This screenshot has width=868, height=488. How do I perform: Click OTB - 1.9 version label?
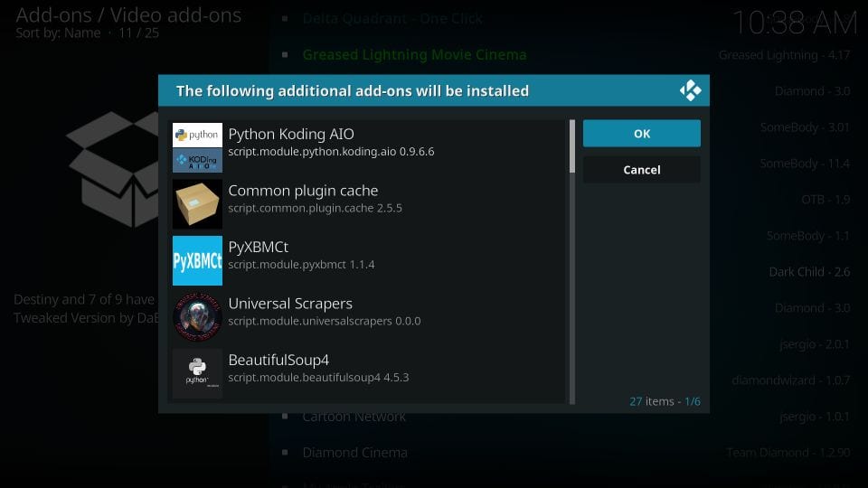pyautogui.click(x=826, y=200)
